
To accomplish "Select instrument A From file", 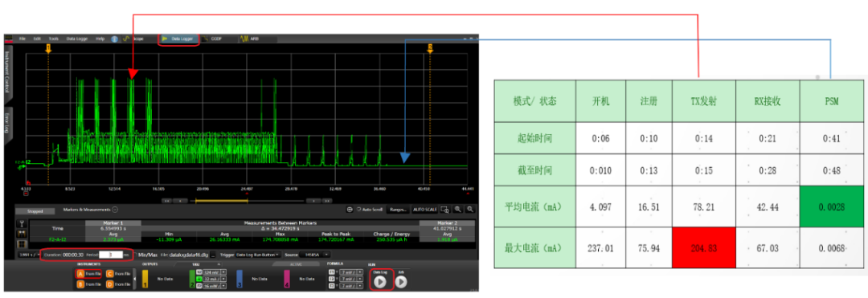I will point(88,274).
